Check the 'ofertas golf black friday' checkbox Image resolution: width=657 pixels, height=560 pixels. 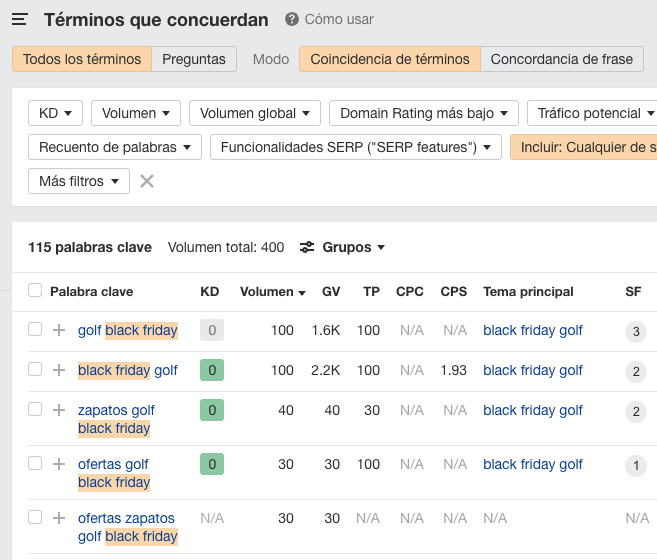pos(35,463)
